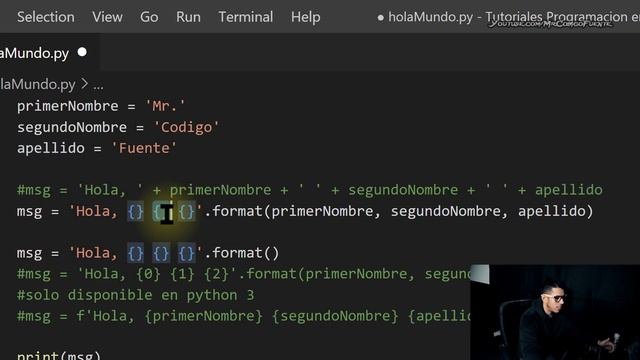This screenshot has width=640, height=360.
Task: Click apellido argument inside format call
Action: coord(551,211)
